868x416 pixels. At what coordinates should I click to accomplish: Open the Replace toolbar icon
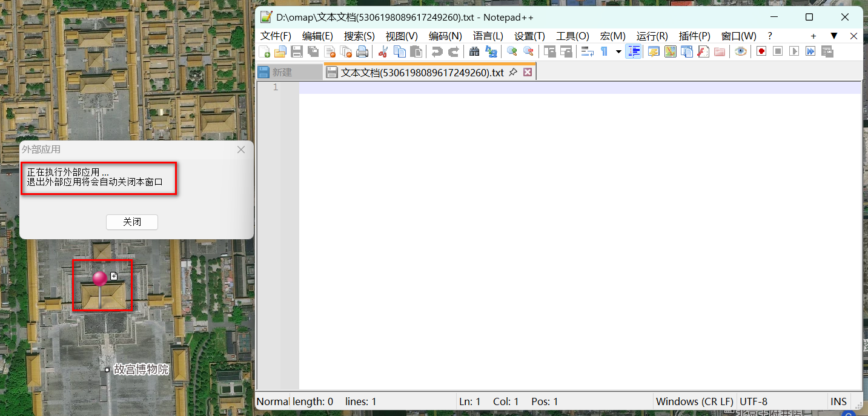[491, 51]
